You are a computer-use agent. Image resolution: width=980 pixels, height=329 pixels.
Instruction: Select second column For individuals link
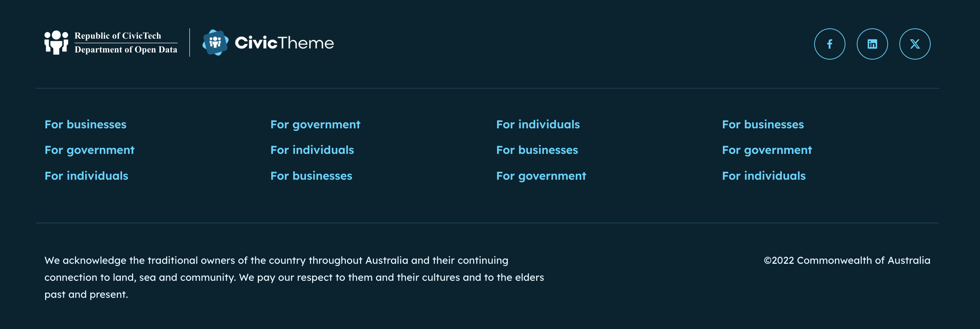[312, 150]
